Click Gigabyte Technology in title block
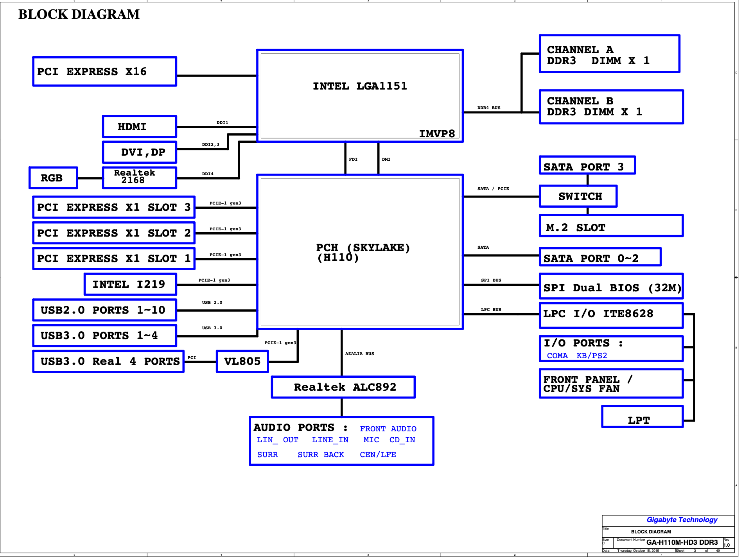This screenshot has height=560, width=743. 682,520
